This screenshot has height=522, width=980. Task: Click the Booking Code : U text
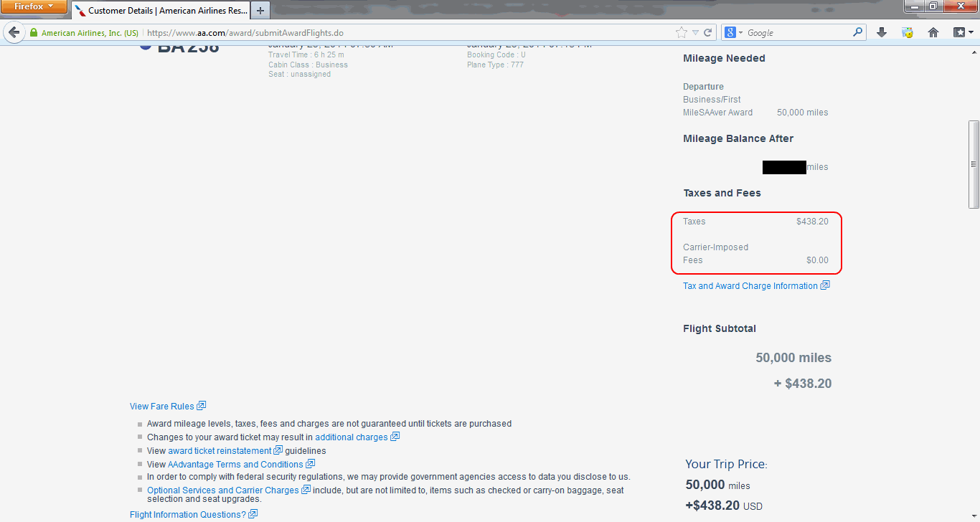tap(496, 54)
